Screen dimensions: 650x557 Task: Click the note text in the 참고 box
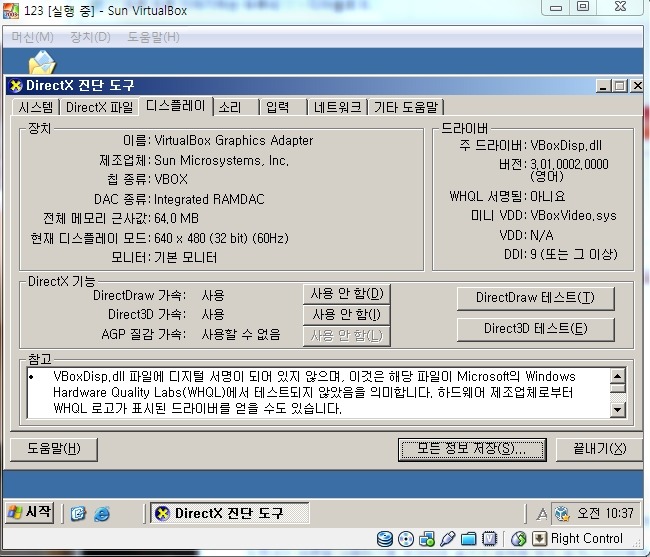pos(314,392)
